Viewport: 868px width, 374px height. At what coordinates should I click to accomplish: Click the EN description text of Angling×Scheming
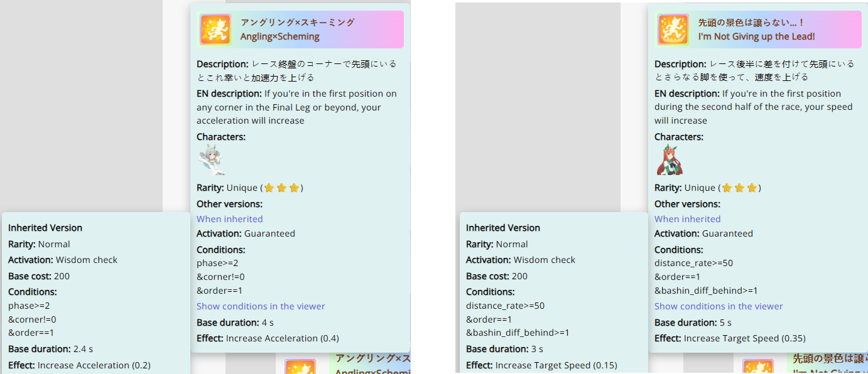pos(296,107)
